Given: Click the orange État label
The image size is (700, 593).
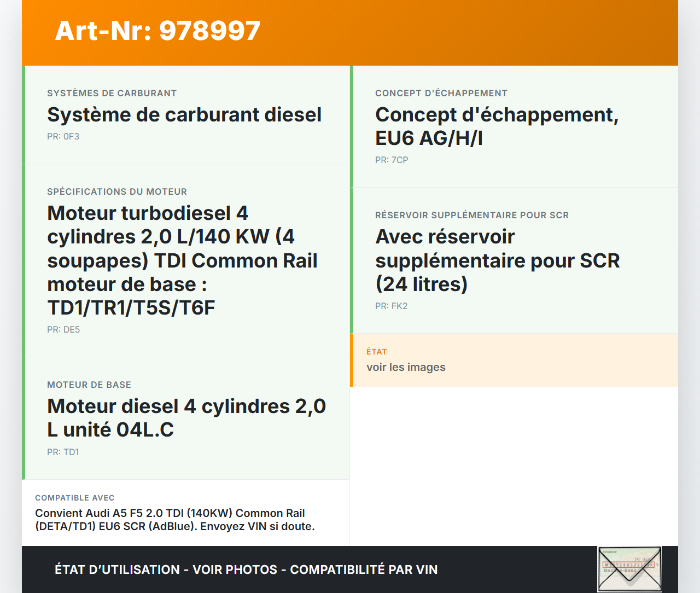Looking at the screenshot, I should (x=377, y=352).
